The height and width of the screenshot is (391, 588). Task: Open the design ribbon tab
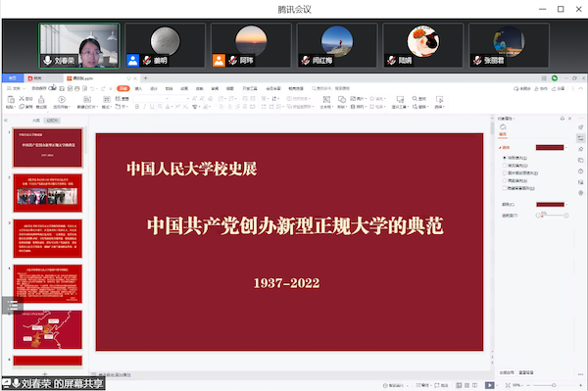click(x=154, y=88)
